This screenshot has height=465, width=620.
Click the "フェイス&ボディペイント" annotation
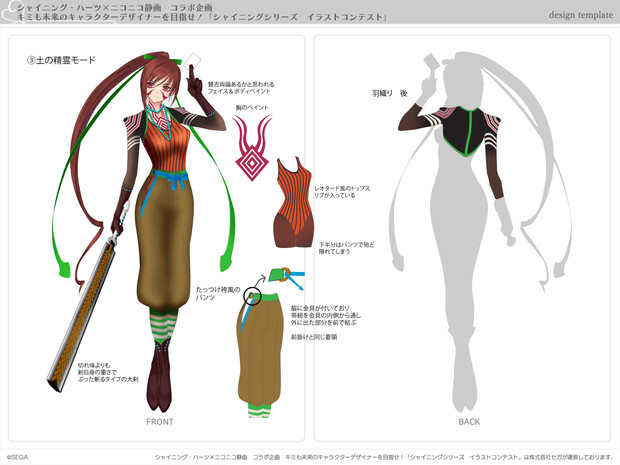(x=239, y=91)
